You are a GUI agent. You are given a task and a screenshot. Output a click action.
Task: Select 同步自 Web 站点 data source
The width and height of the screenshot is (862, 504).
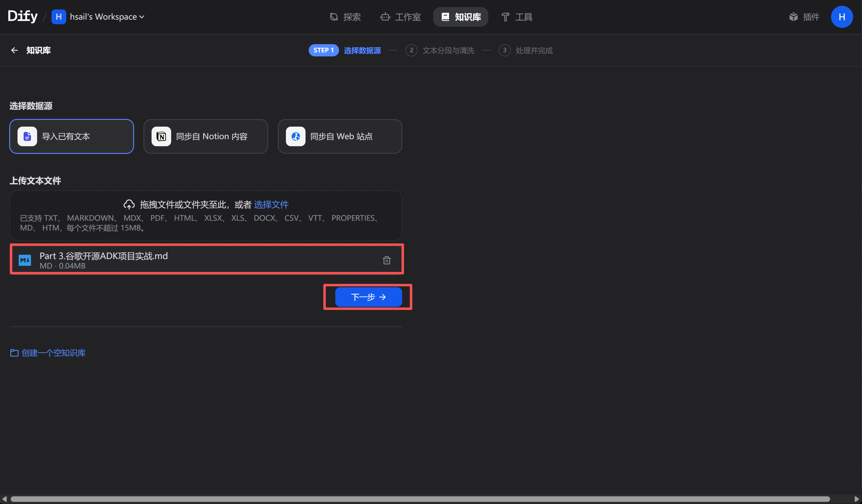point(340,136)
